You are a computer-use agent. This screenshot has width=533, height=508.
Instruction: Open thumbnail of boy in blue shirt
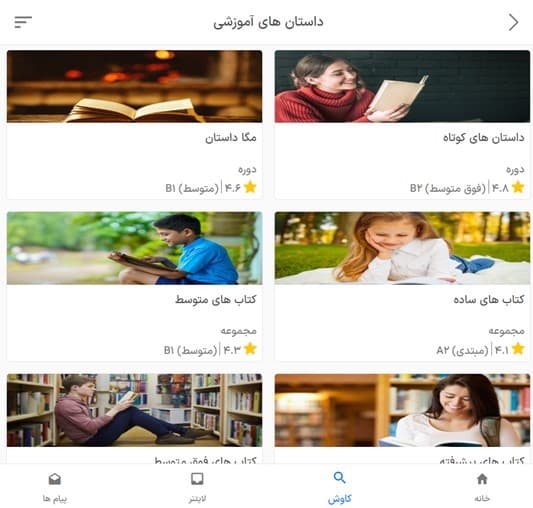coord(135,248)
